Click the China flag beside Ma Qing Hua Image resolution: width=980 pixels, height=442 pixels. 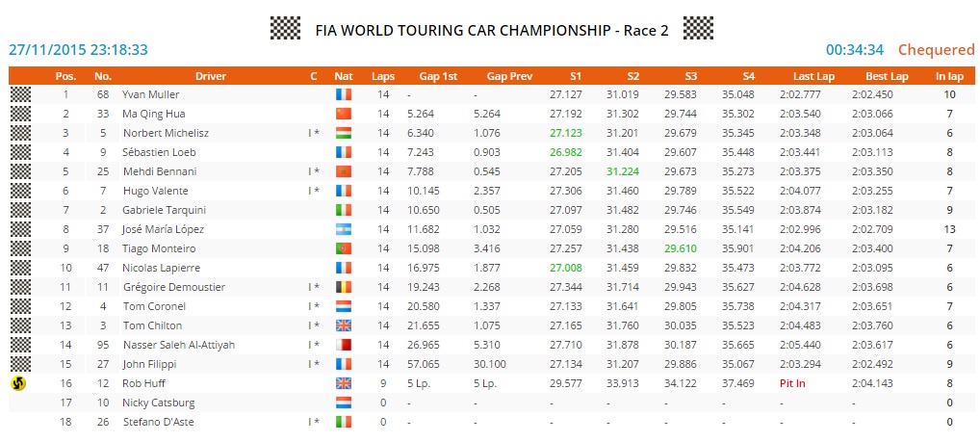pos(344,114)
